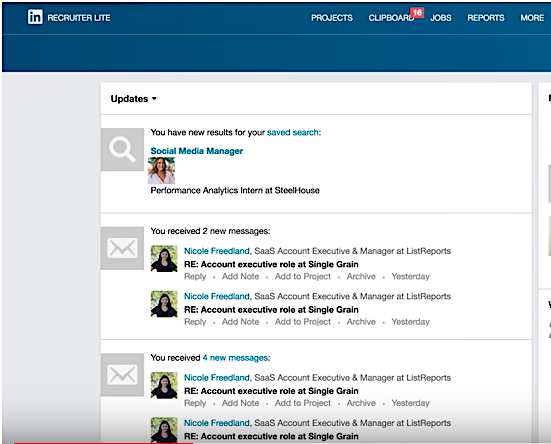Viewport: 551px width, 444px height.
Task: Click the saved search magnifier icon
Action: click(122, 150)
